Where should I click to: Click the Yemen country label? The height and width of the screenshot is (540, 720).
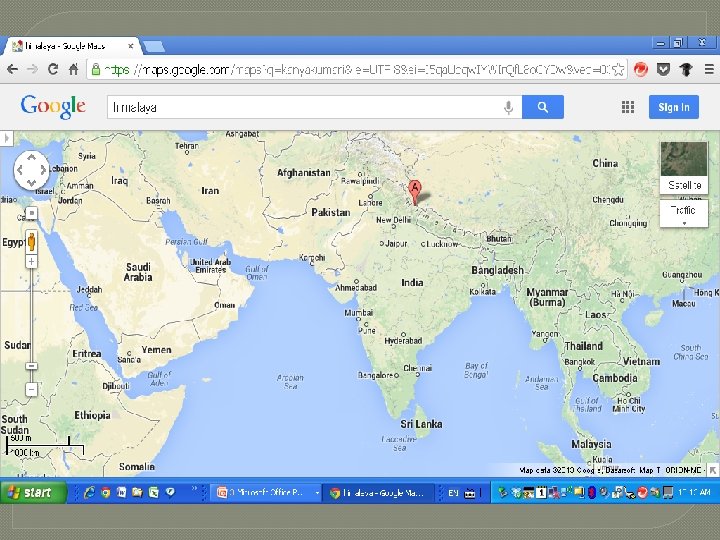(x=157, y=349)
